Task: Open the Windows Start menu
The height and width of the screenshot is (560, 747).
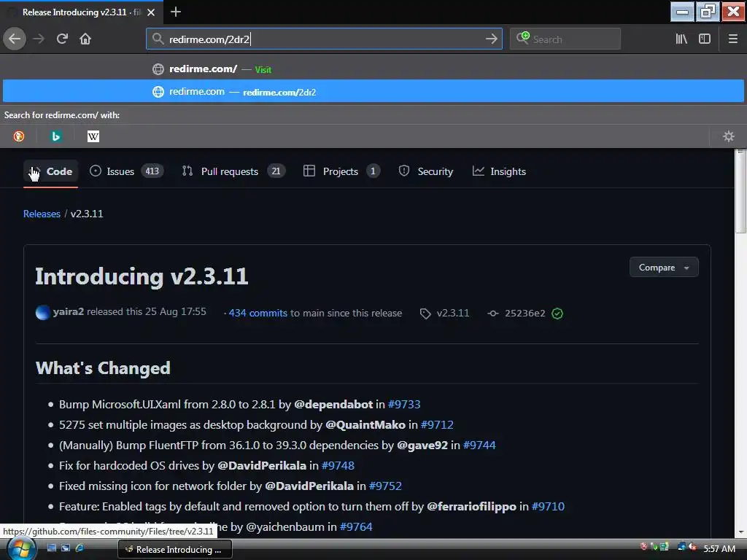Action: pyautogui.click(x=21, y=549)
